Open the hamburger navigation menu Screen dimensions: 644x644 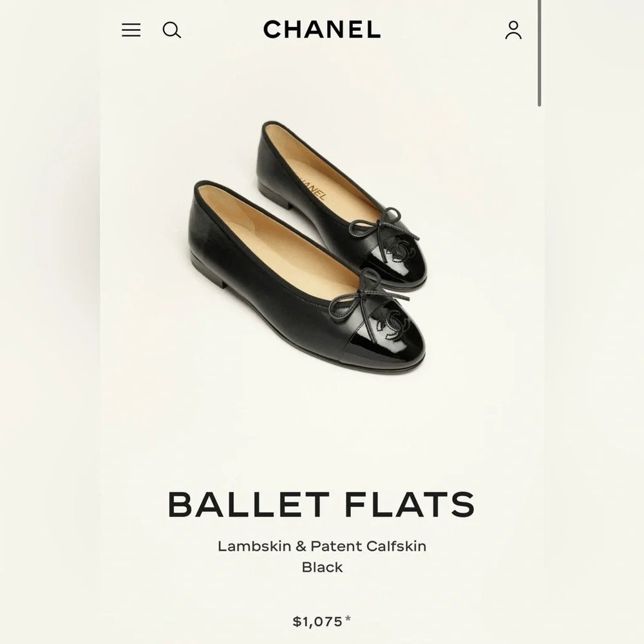[131, 30]
